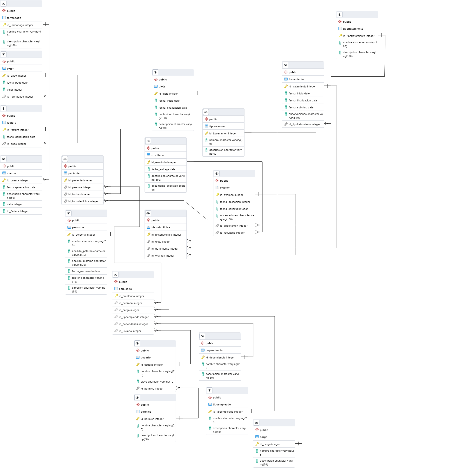Click primary key icon of id_tipoempleado
Image resolution: width=476 pixels, height=470 pixels.
point(210,412)
